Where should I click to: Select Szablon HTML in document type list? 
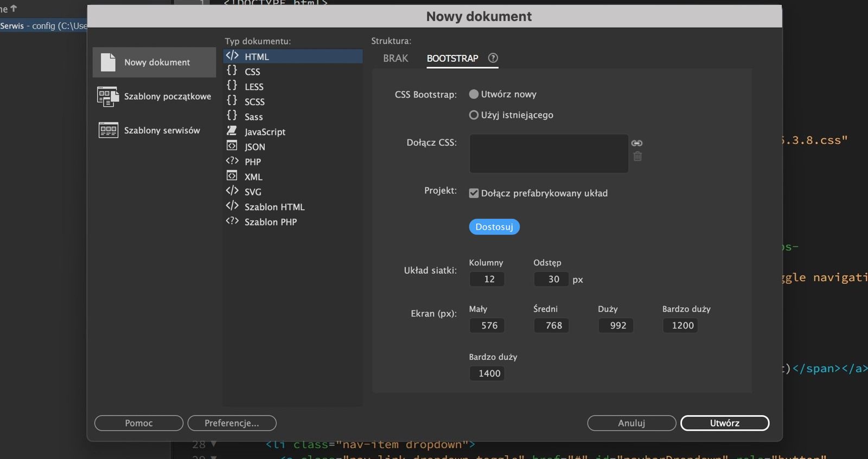tap(293, 207)
